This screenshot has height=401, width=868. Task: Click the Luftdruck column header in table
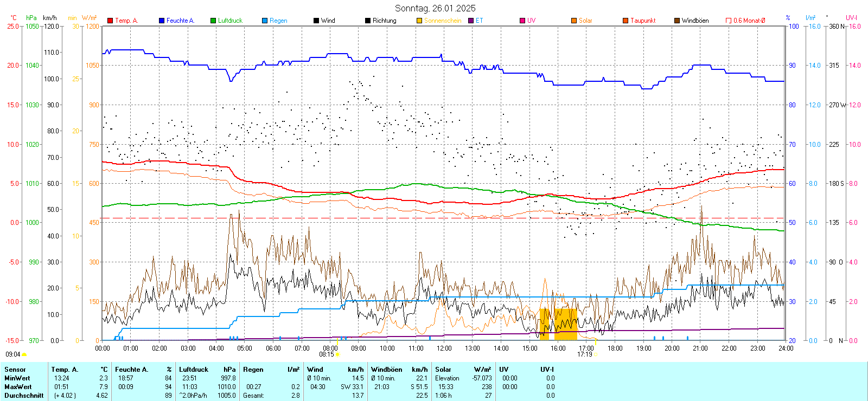pos(194,370)
